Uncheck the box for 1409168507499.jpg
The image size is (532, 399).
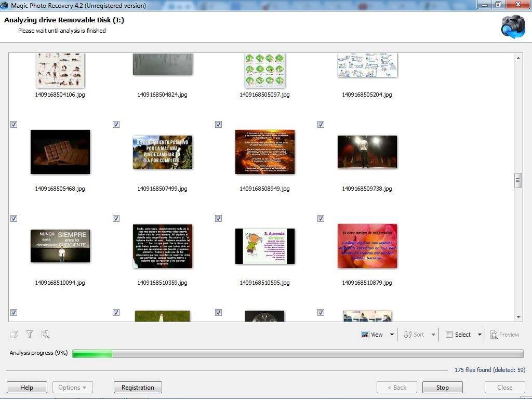(x=116, y=125)
